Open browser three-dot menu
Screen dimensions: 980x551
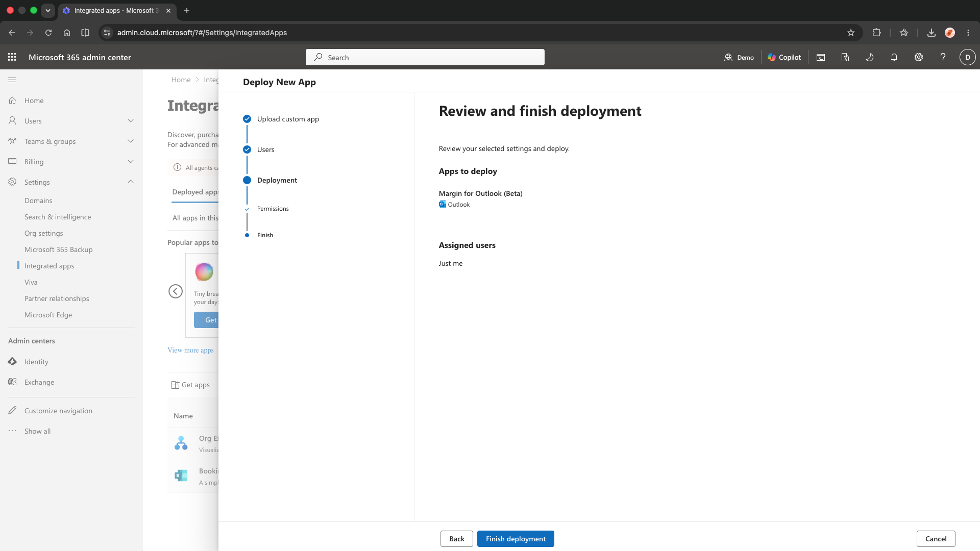pos(968,33)
